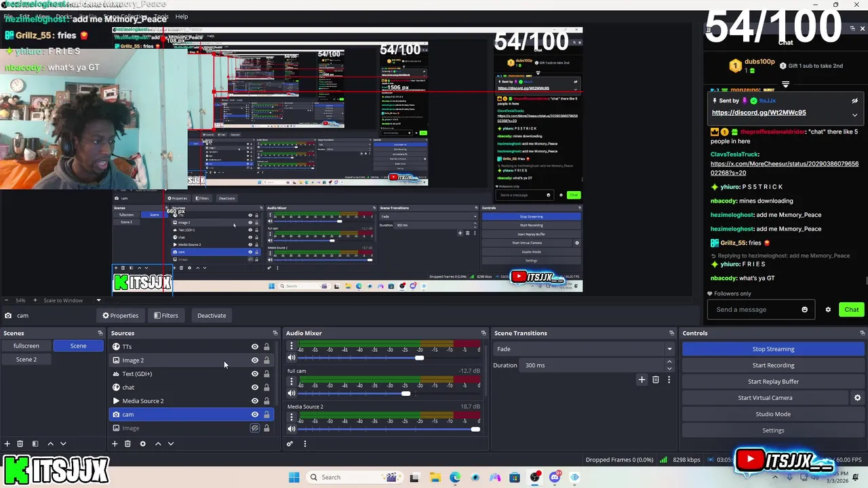Open transition properties three-dot menu
Screen dimensions: 868x488
pos(669,380)
